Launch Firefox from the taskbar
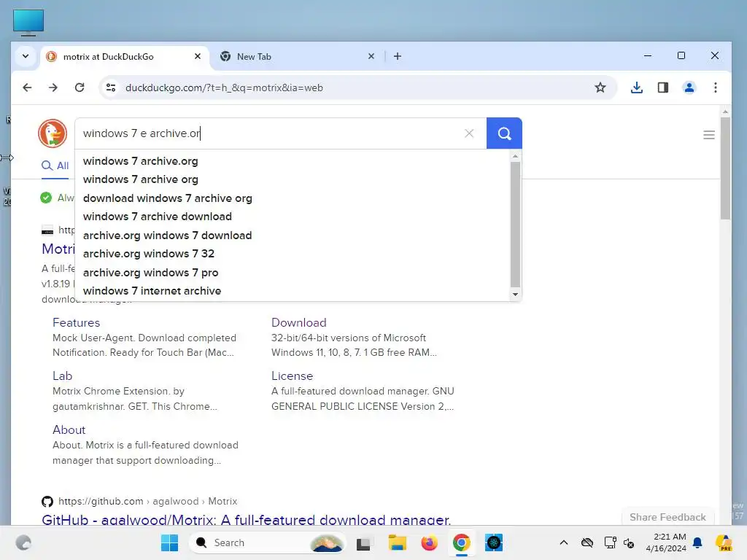The image size is (747, 560). tap(429, 542)
